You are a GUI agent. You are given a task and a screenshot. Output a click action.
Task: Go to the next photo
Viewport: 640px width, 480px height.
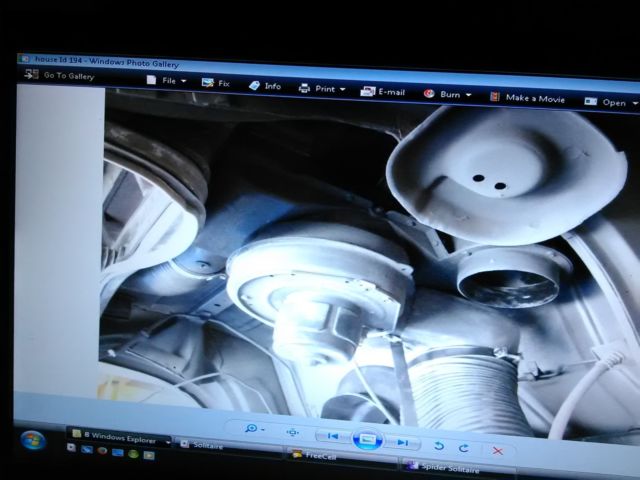point(401,442)
